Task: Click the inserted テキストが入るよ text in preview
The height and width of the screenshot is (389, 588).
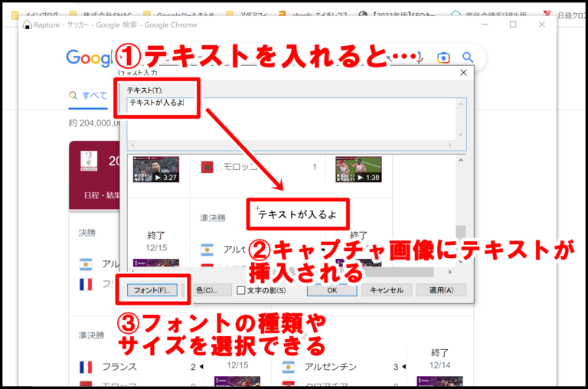Action: click(297, 214)
